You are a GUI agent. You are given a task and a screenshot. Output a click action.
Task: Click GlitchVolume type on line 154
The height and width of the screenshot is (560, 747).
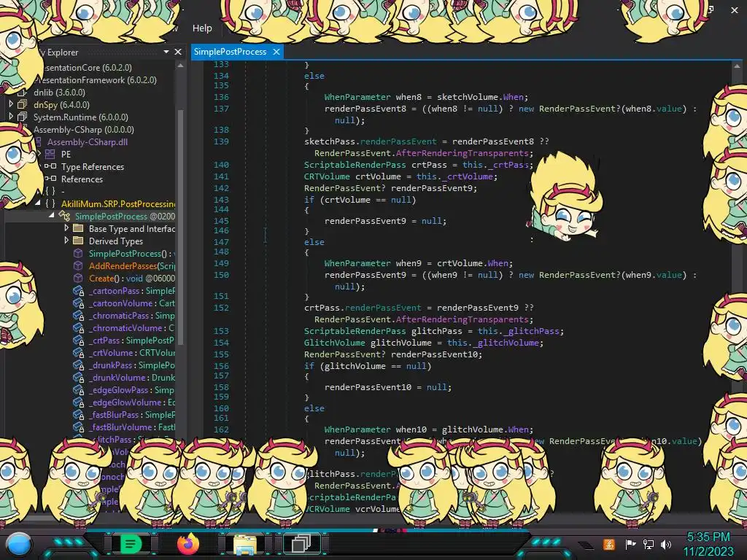(x=334, y=343)
